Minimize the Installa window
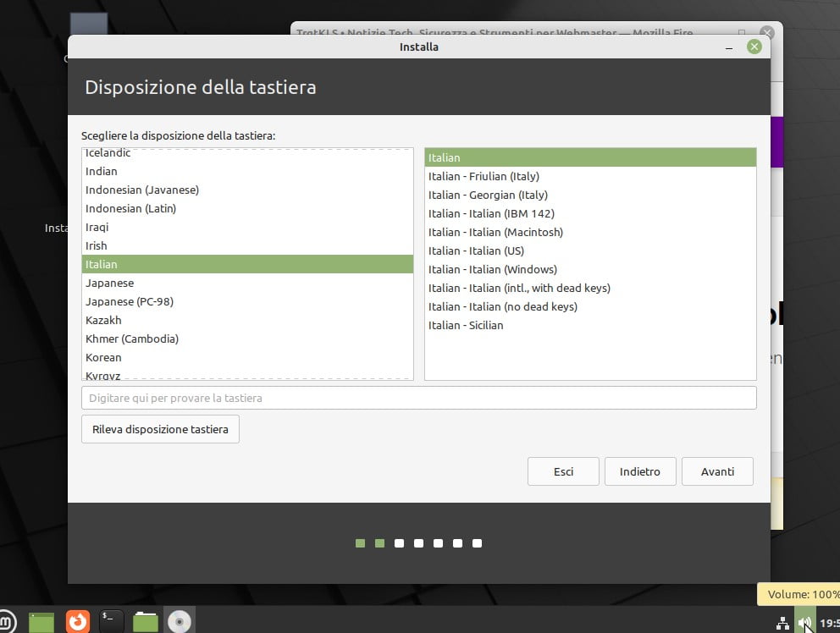Image resolution: width=840 pixels, height=633 pixels. pos(729,47)
